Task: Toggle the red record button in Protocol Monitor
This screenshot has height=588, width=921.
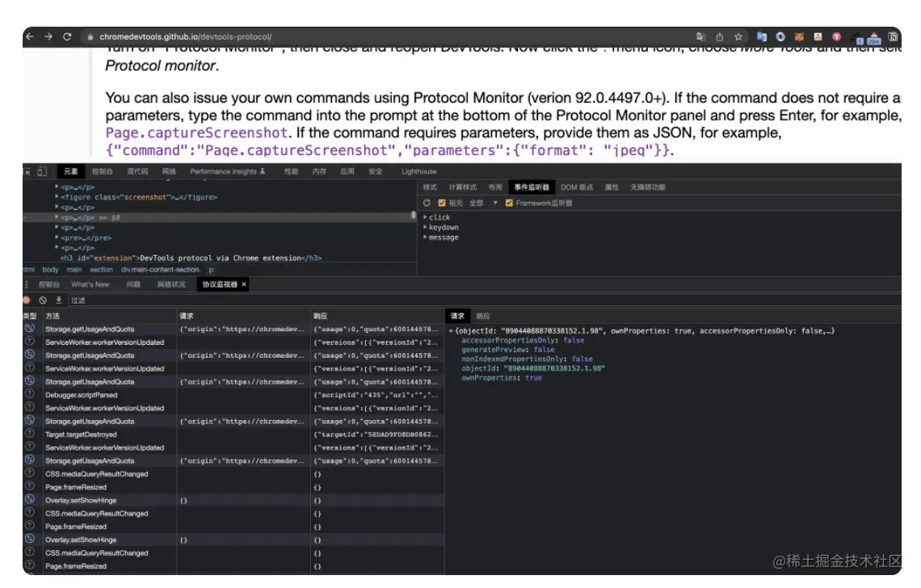Action: 27,300
